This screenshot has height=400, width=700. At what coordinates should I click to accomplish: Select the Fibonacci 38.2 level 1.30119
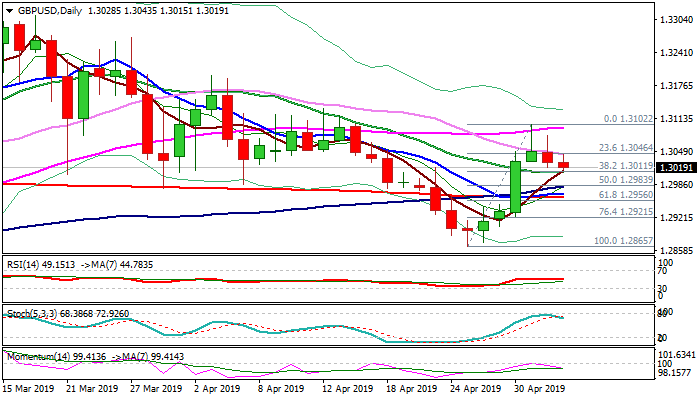pos(626,166)
